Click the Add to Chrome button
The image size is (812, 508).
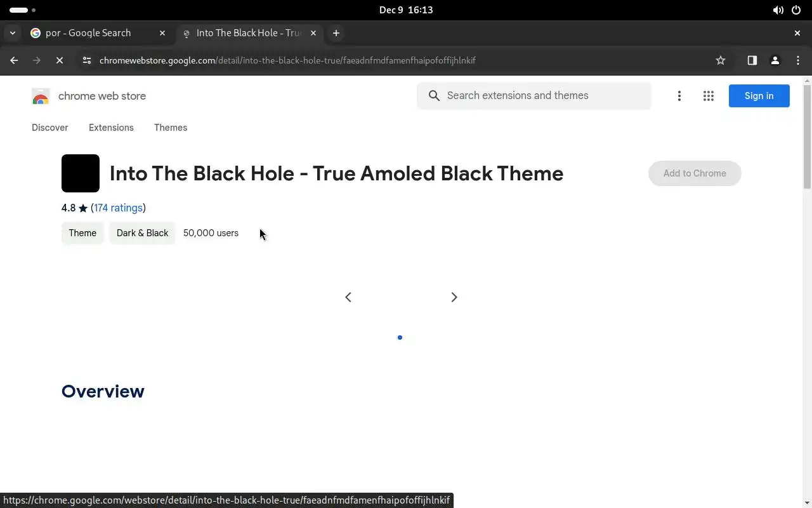(695, 173)
